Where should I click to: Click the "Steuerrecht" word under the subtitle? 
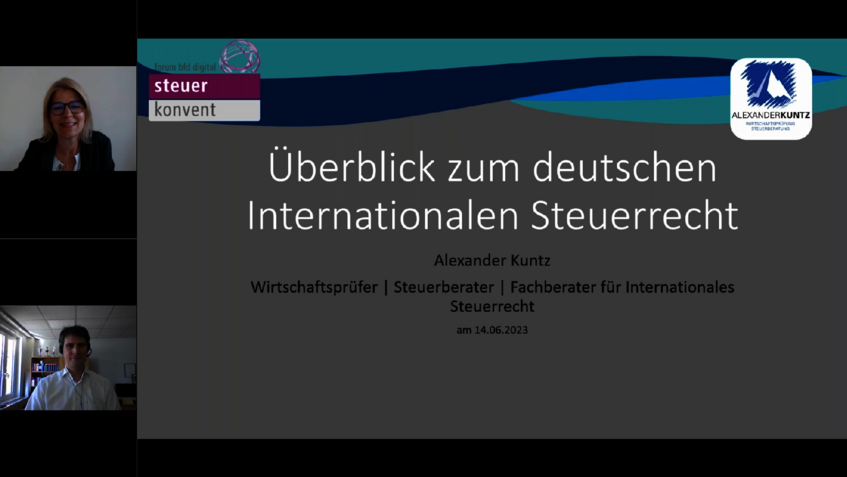tap(492, 306)
